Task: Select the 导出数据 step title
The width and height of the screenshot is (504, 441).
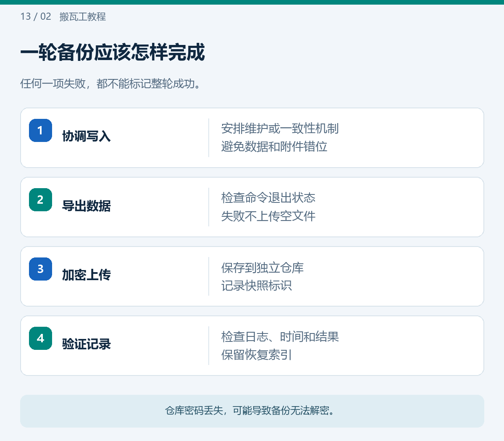Action: (87, 206)
